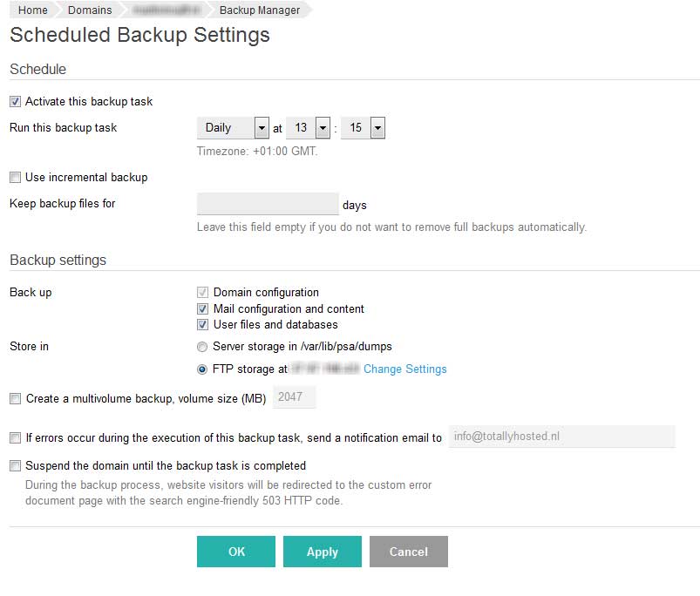Enable Use incremental backup checkbox
700x596 pixels.
click(x=15, y=178)
